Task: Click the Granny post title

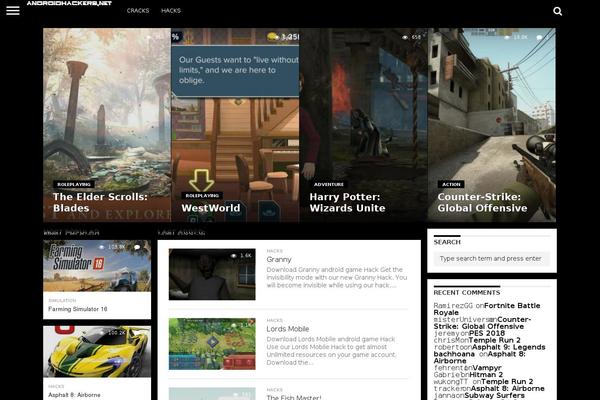Action: 279,260
